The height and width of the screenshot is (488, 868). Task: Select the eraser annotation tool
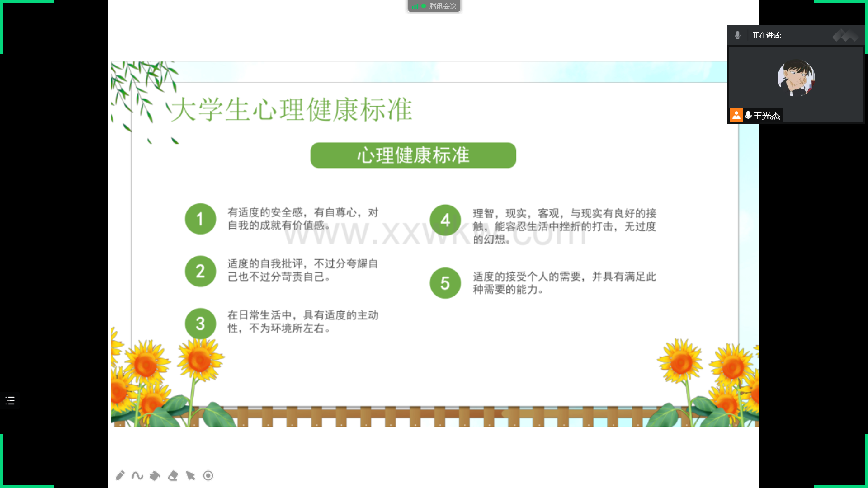[173, 475]
